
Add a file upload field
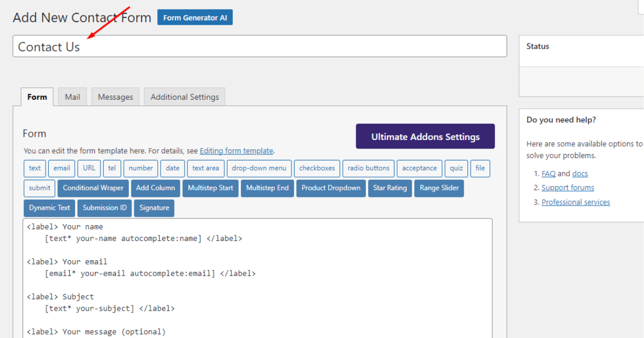480,168
